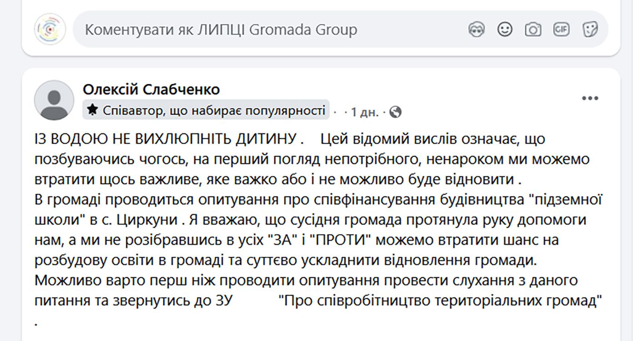Open Олексій Слабченко's profile picture
The image size is (644, 341).
54,100
